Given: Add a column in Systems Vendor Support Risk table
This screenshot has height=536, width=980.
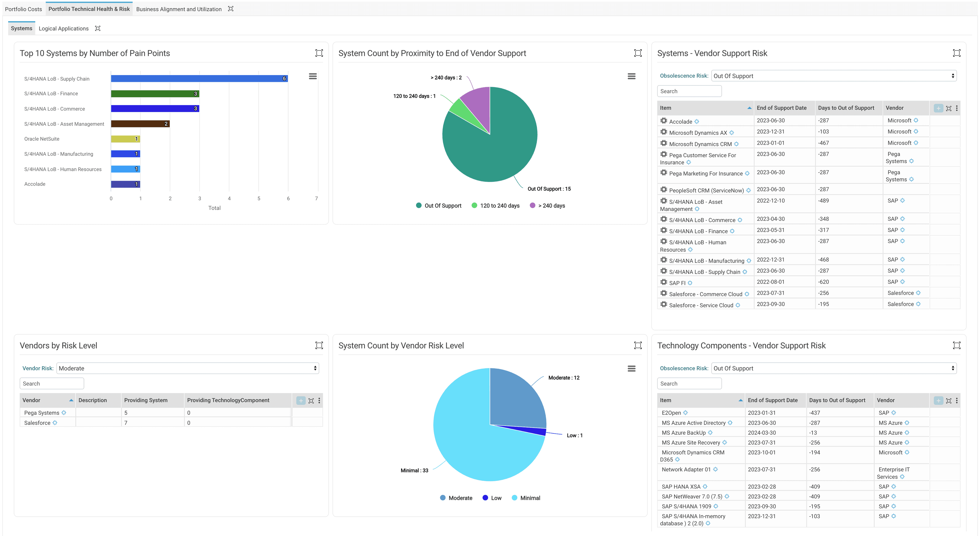Looking at the screenshot, I should tap(939, 108).
